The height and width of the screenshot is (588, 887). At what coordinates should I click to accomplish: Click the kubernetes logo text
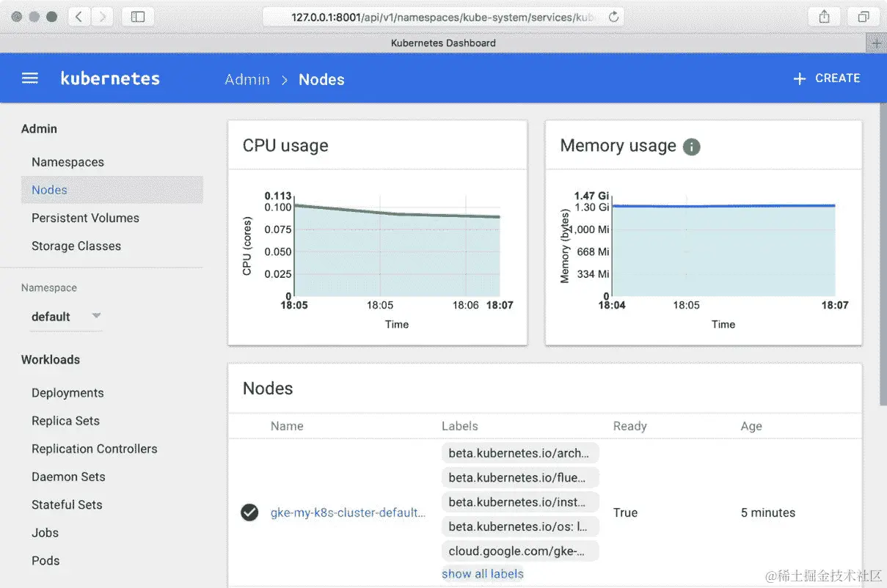[x=110, y=78]
